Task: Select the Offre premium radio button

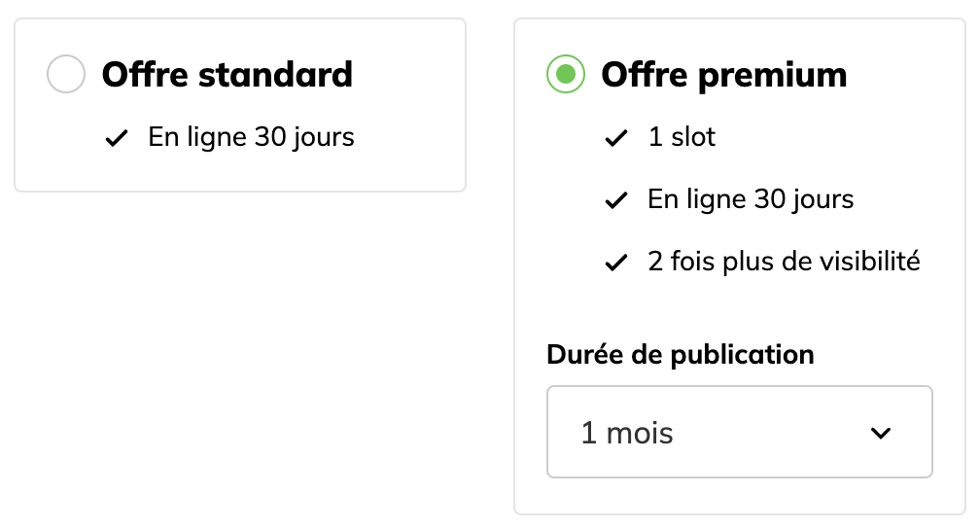Action: point(566,75)
